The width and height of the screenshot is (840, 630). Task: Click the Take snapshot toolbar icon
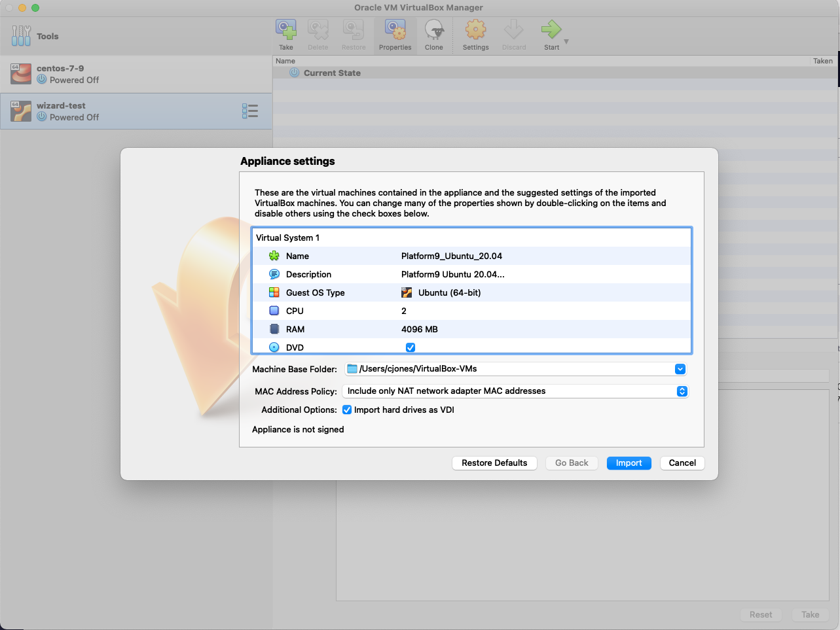point(286,30)
